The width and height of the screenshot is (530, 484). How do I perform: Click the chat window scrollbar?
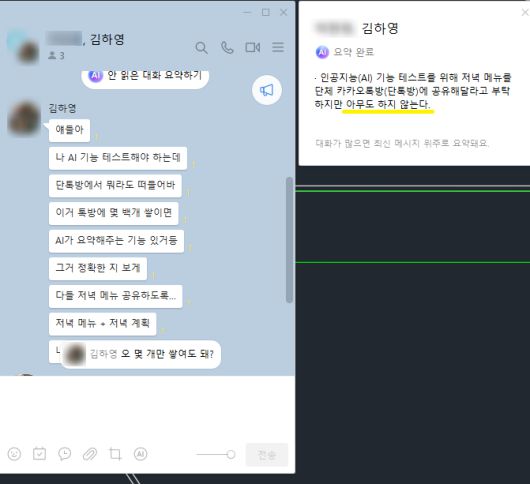click(x=289, y=240)
